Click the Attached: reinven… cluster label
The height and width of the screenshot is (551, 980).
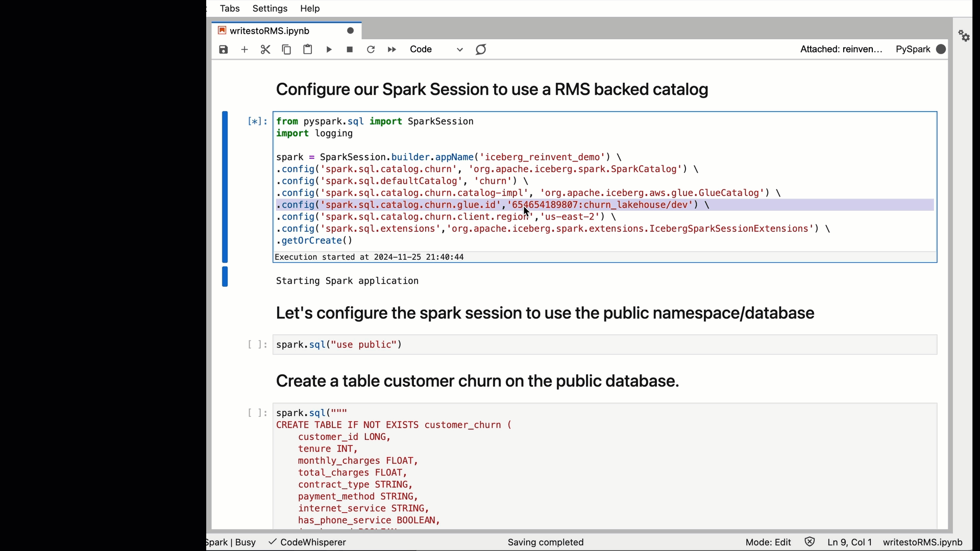point(841,49)
